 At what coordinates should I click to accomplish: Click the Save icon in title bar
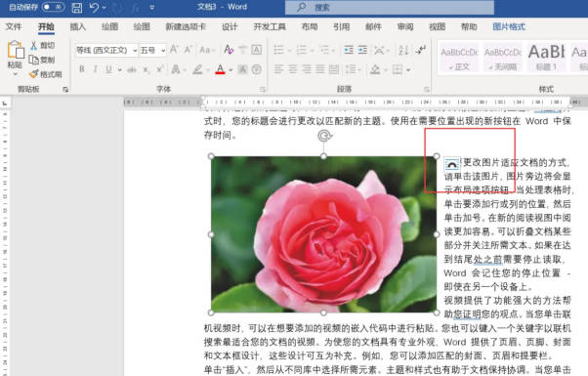click(76, 8)
